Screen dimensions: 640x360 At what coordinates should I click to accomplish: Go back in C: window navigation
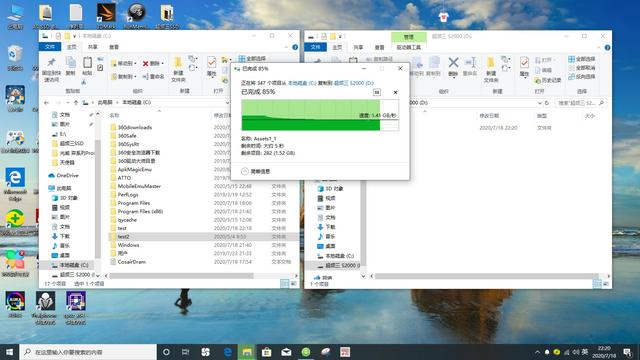(x=47, y=102)
